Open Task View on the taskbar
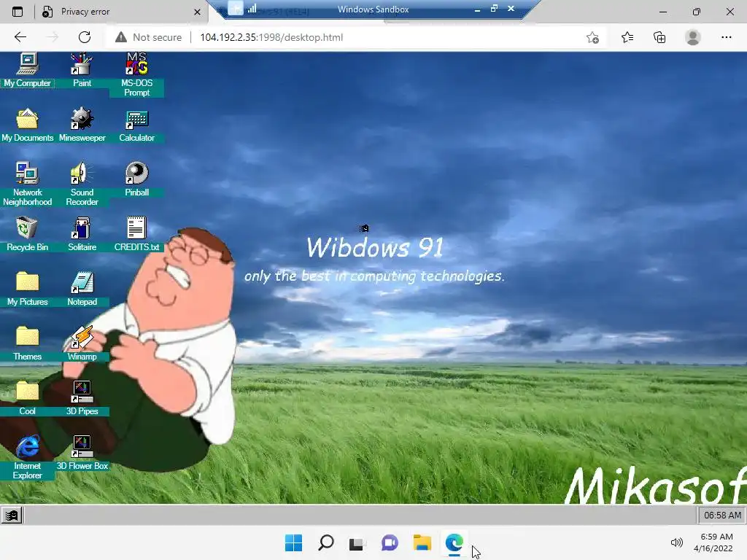Screen dimensions: 747x560 pyautogui.click(x=356, y=542)
